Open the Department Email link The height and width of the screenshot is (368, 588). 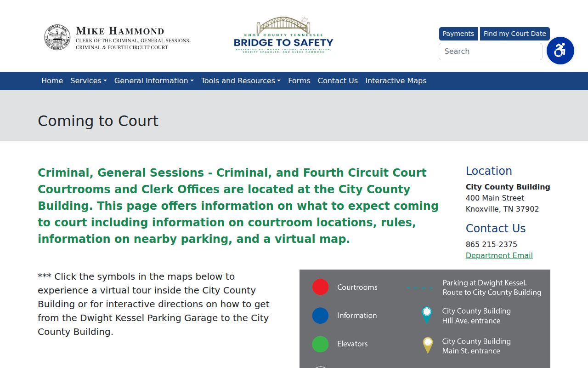click(x=499, y=255)
